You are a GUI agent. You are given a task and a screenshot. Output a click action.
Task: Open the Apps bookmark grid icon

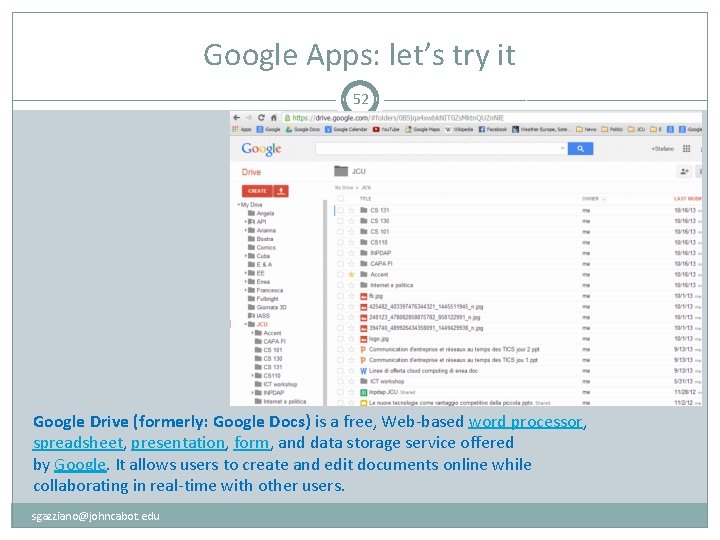tap(236, 129)
